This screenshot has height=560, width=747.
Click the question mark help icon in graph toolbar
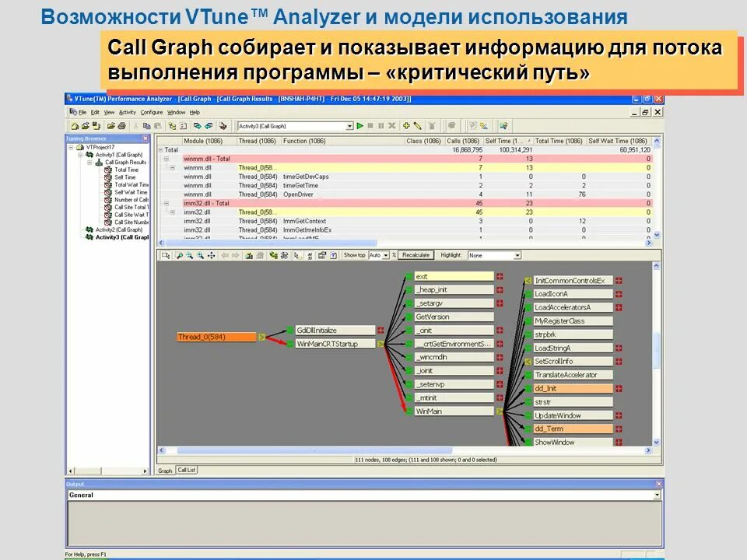pyautogui.click(x=334, y=256)
